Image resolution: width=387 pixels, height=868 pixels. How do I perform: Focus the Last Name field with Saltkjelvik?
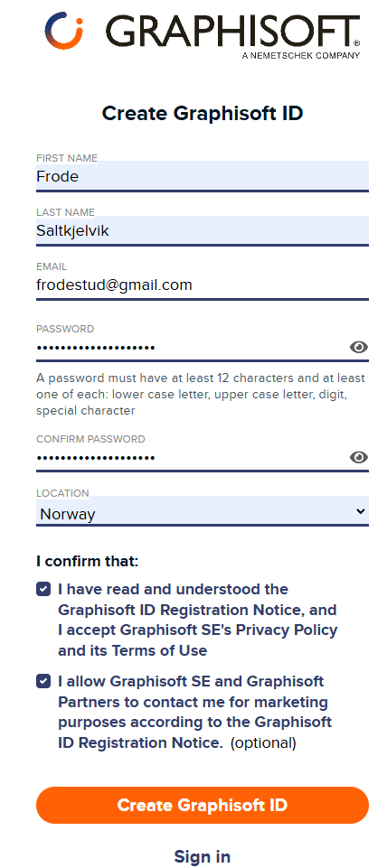[203, 231]
